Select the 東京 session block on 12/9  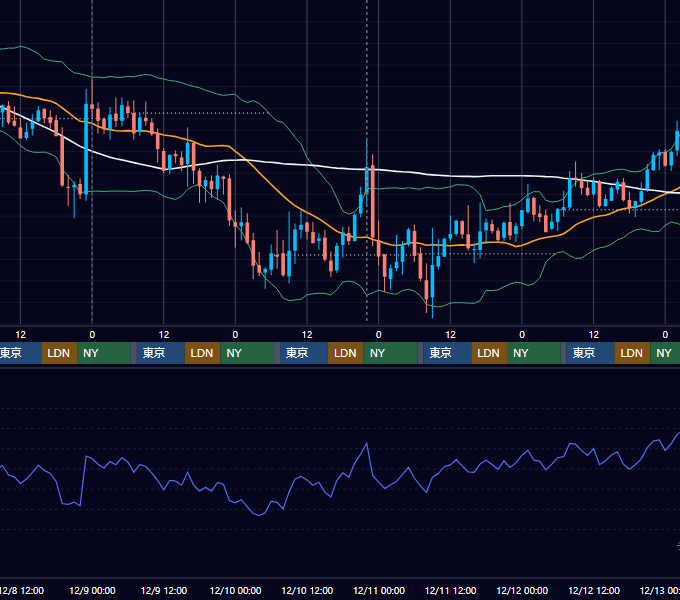coord(160,353)
